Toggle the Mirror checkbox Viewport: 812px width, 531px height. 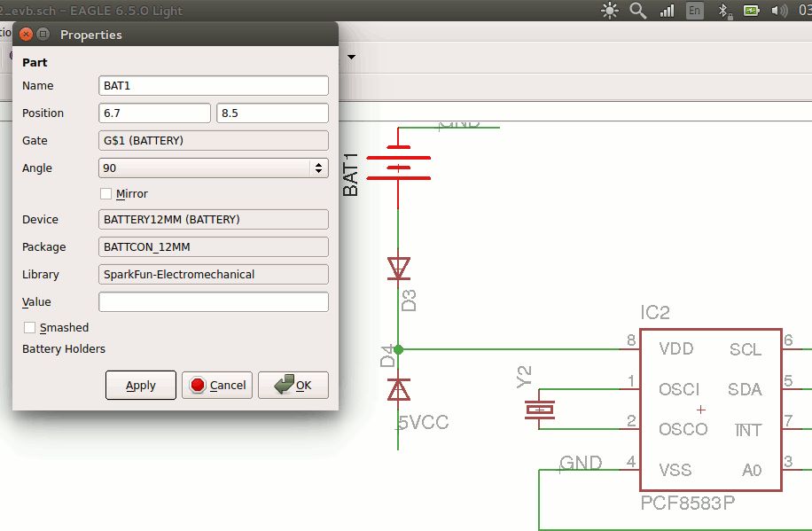(106, 193)
